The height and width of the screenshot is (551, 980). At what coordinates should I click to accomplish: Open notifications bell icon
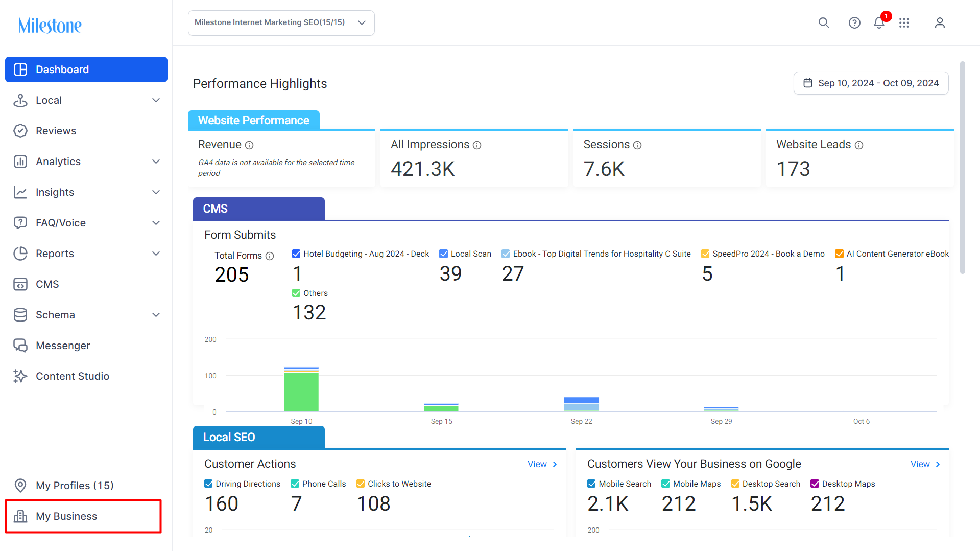[x=879, y=23]
